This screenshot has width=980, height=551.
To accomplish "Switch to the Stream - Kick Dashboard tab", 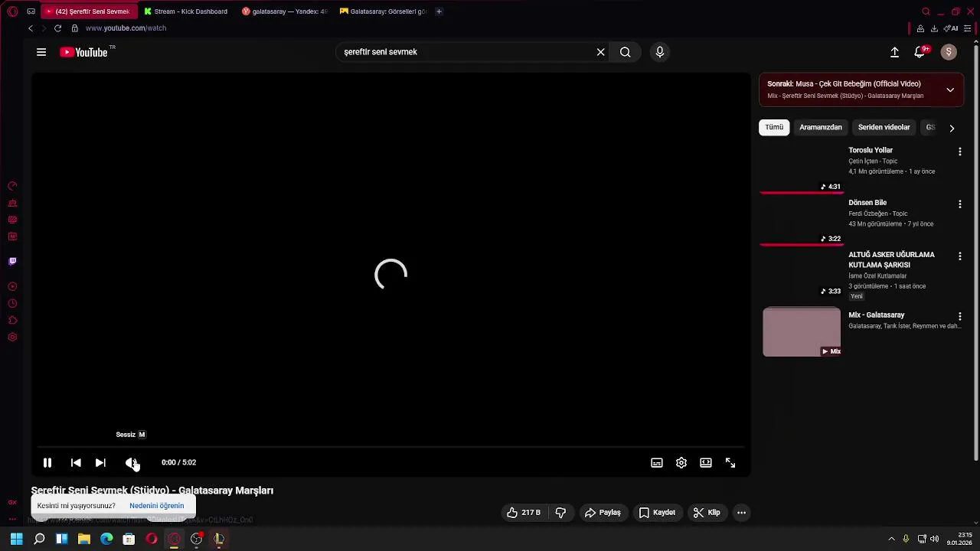I will coord(186,11).
